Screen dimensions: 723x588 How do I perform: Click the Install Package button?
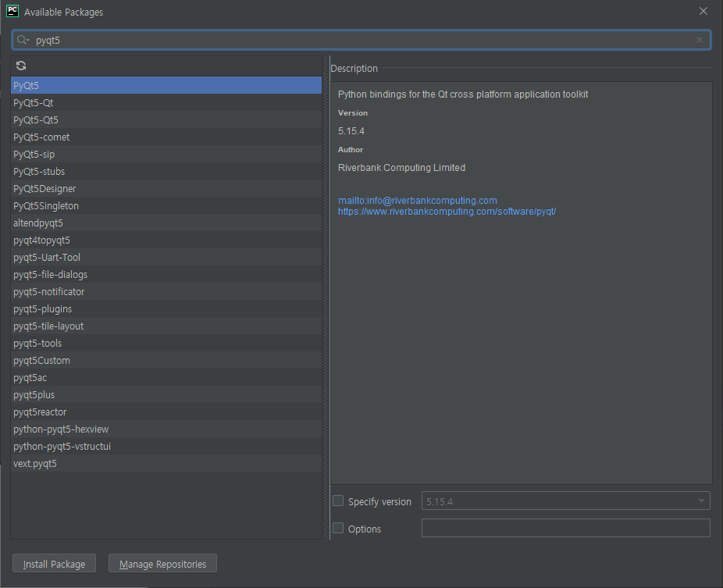coord(55,564)
